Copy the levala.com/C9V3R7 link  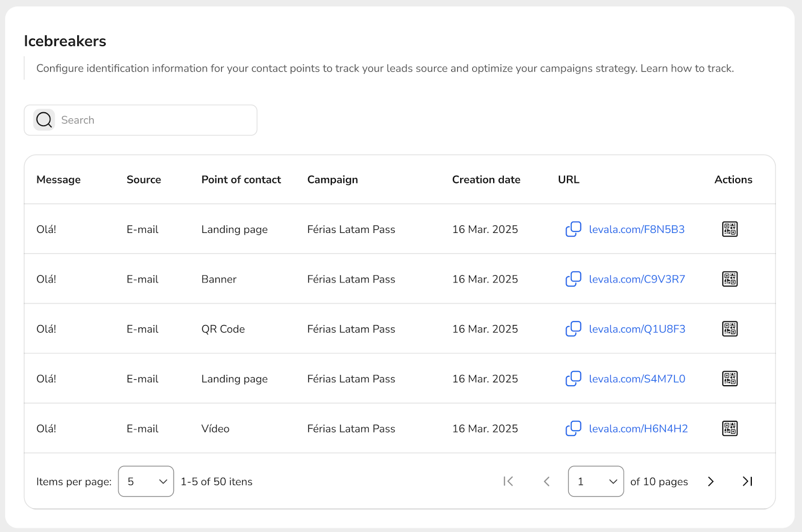click(573, 279)
